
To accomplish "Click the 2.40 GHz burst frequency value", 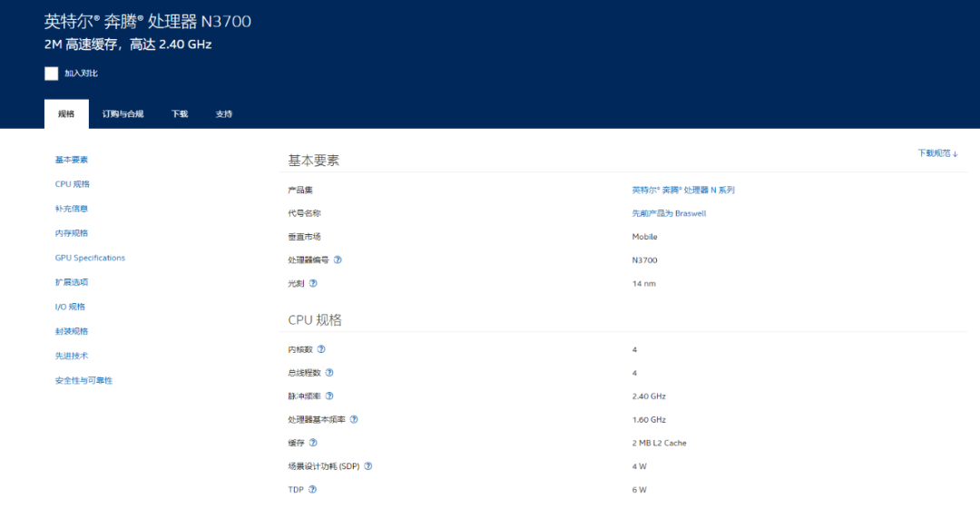I will 649,396.
